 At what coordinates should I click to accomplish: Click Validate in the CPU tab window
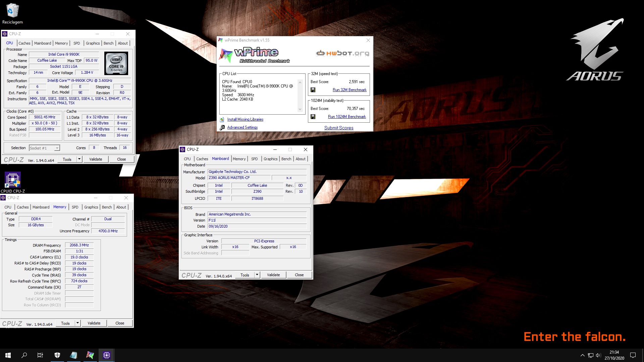pos(96,159)
